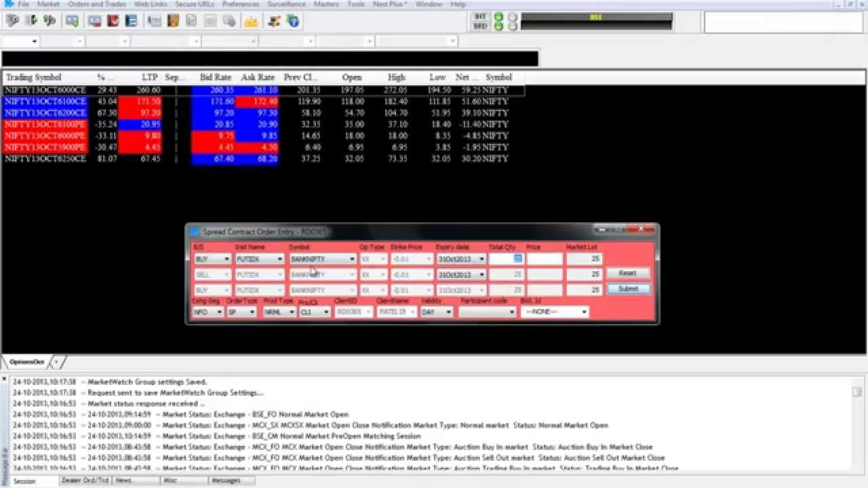Select the NIFTY13OCT6100PE row
Viewport: 868px width, 488px height.
click(264, 124)
